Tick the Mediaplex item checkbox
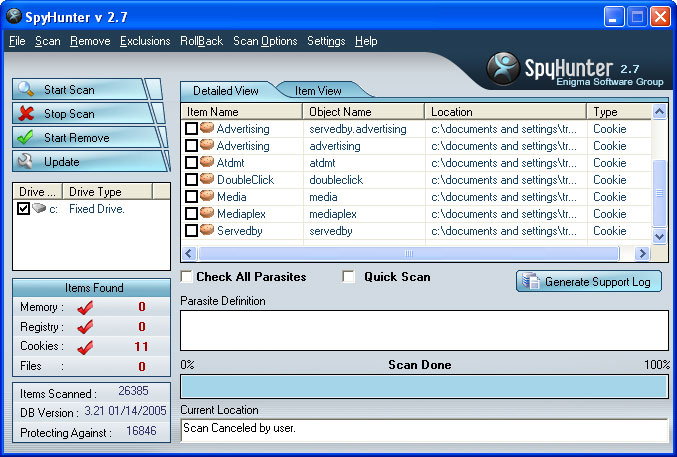Viewport: 677px width, 457px height. (x=191, y=213)
